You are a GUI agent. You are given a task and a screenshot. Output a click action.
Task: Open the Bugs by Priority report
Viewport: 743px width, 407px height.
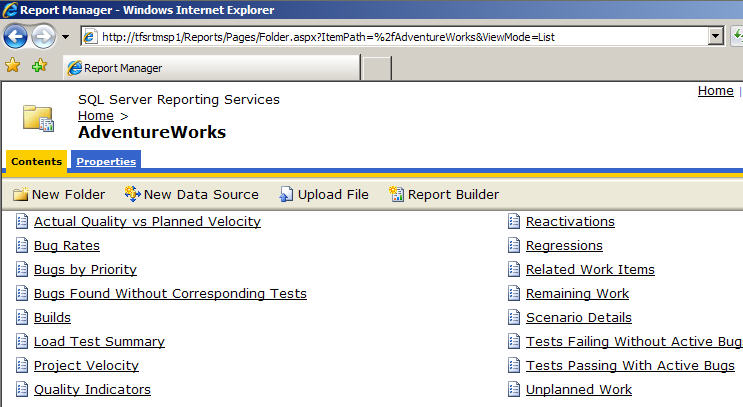(85, 269)
